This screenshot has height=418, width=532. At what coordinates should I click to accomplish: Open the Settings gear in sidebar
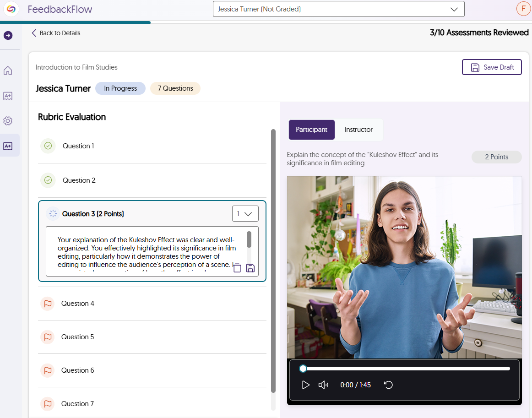[8, 121]
